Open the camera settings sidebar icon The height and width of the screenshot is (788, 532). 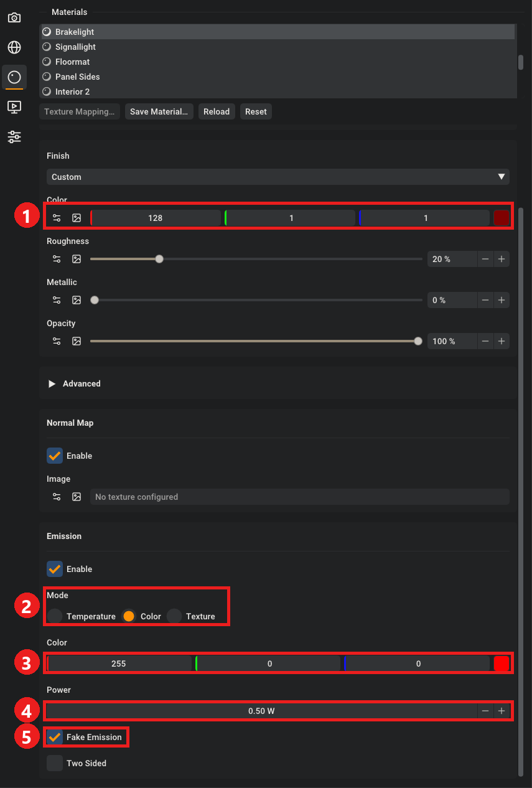tap(14, 17)
